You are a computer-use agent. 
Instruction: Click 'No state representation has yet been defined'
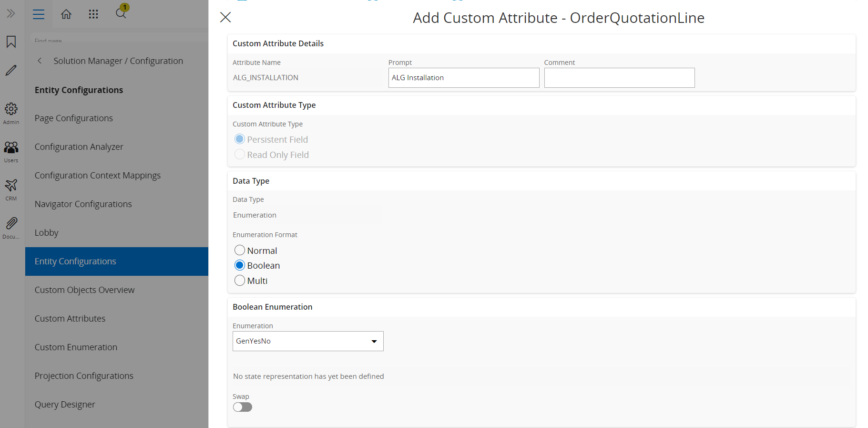click(x=308, y=376)
